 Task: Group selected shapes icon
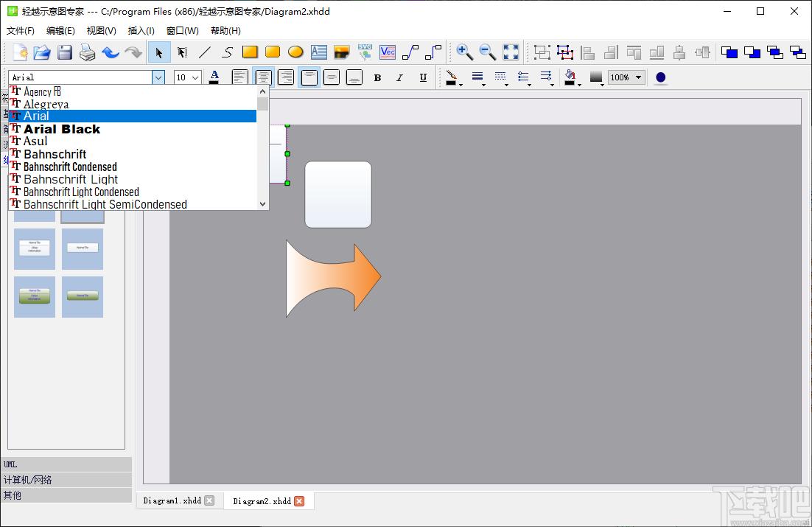[542, 52]
